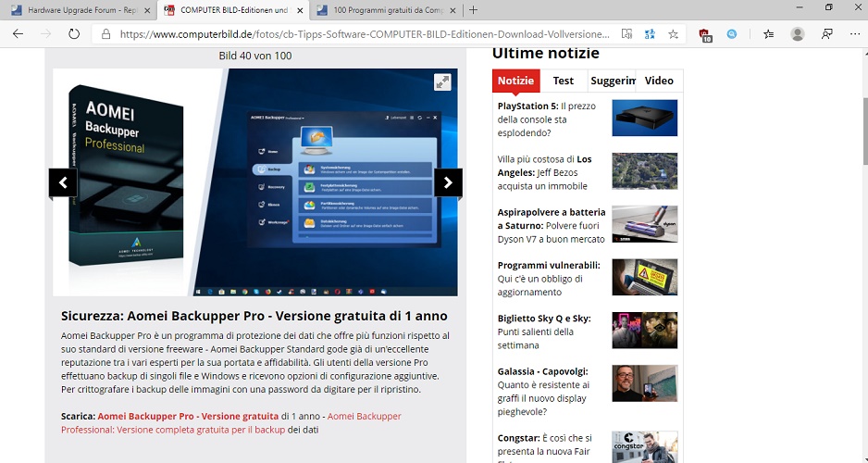Screen dimensions: 868x463
Task: Click the feedback icon in toolbar
Action: 827,33
